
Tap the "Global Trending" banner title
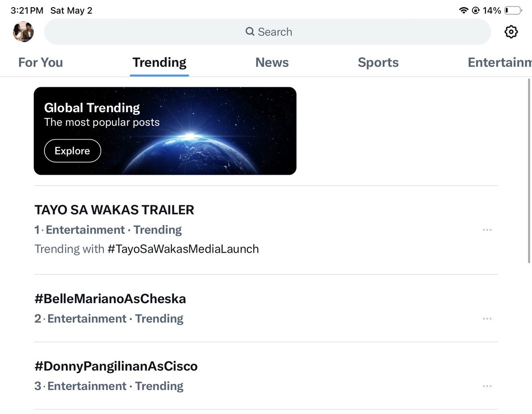[92, 108]
